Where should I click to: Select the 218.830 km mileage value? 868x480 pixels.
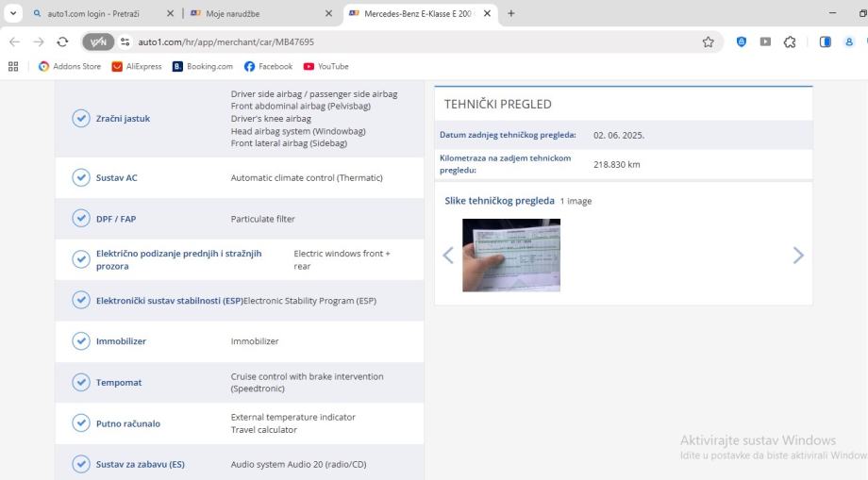[617, 164]
